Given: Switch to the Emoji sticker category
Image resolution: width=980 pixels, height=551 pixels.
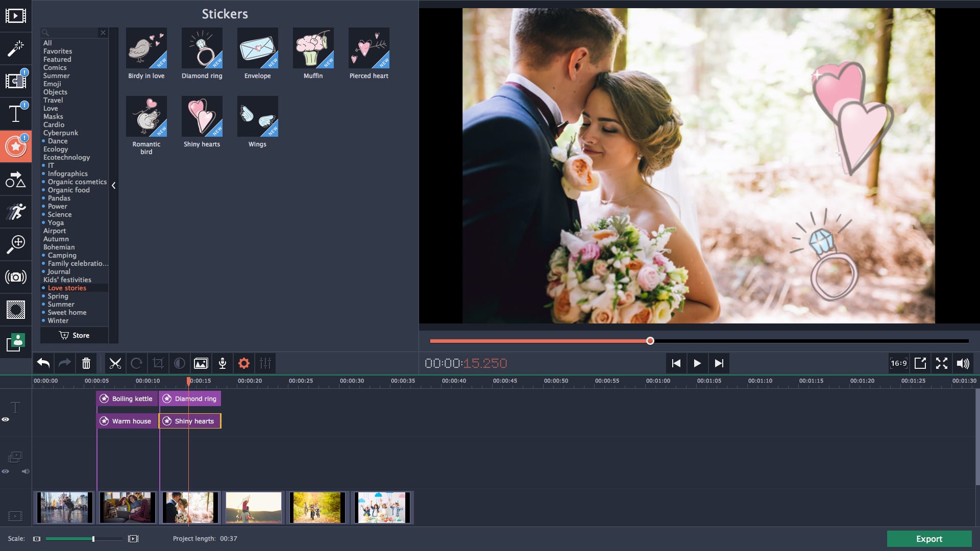Looking at the screenshot, I should [x=53, y=84].
